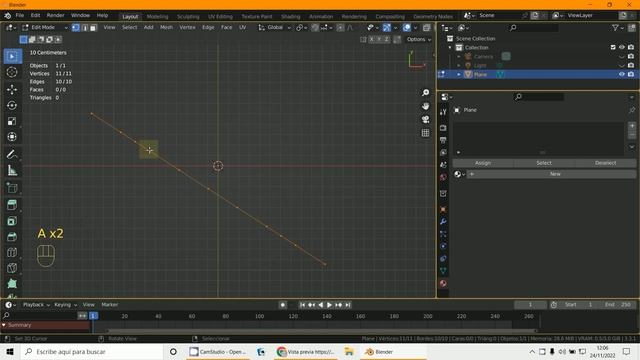
Task: Select the Select Box tool
Action: [12, 56]
